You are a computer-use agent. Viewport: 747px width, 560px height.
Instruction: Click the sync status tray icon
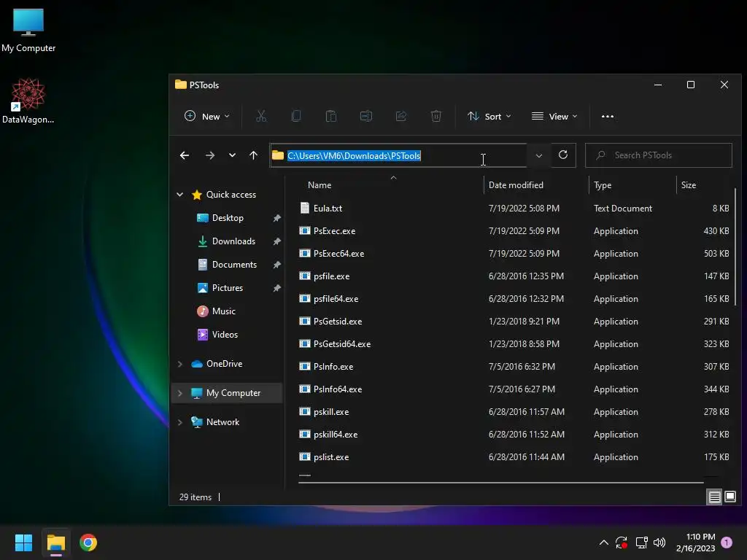coord(622,542)
